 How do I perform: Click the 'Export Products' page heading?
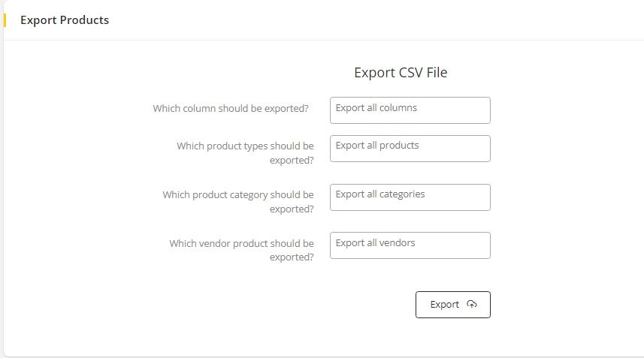(x=65, y=20)
